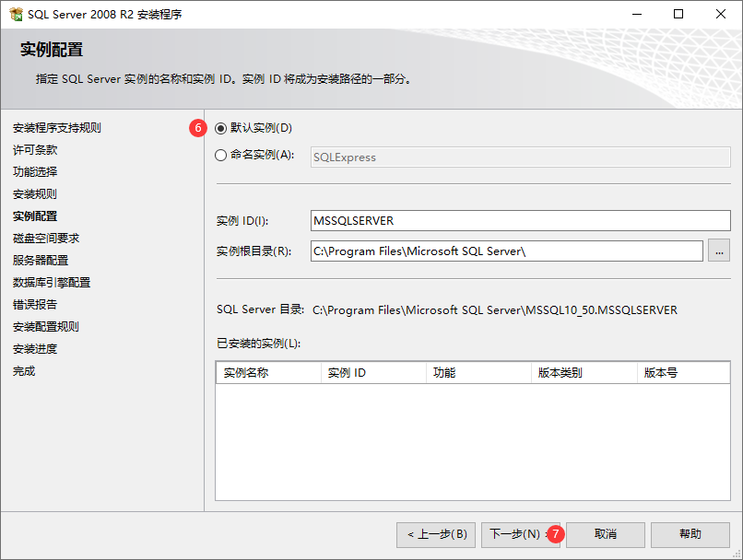Click the 实例 ID input field

click(x=520, y=220)
